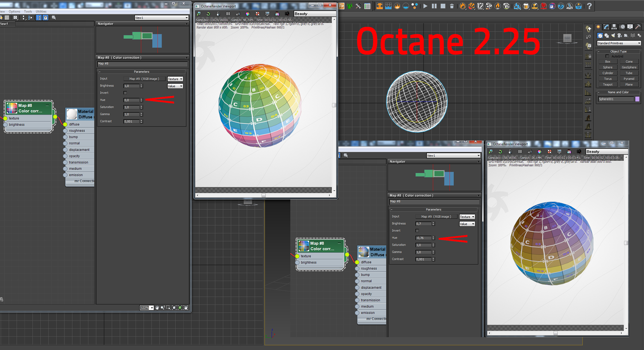
Task: Click the color wheel icon in upper OctaneRender Viewport
Action: [x=248, y=14]
